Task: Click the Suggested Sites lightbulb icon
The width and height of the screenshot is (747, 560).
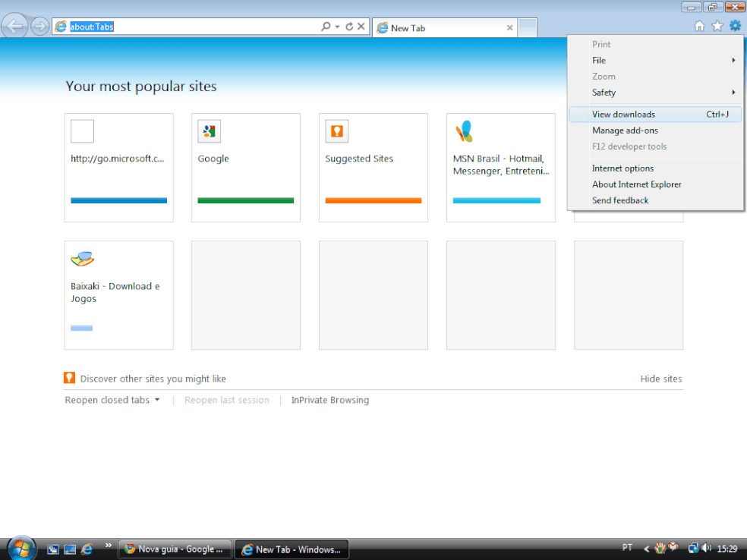Action: [337, 131]
